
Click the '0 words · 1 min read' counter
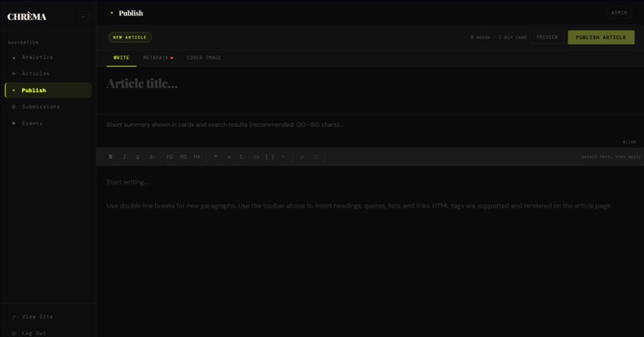point(499,38)
